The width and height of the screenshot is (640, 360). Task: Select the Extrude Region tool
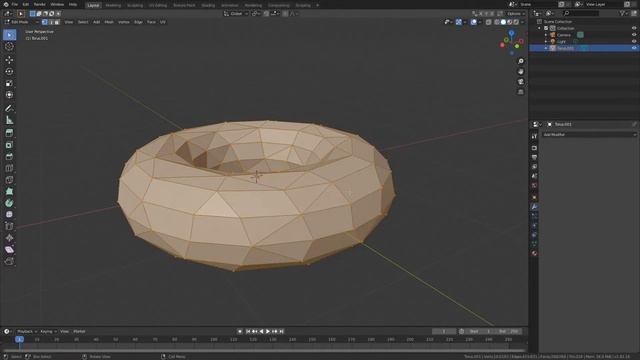[x=9, y=133]
